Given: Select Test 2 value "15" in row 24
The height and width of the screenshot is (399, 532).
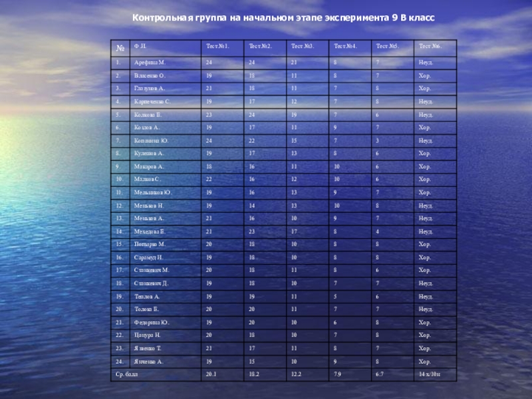Looking at the screenshot, I should [x=251, y=362].
